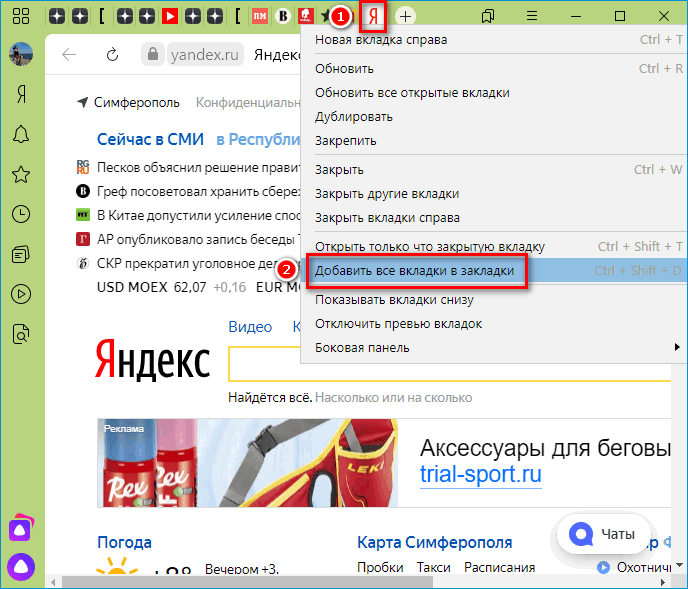688x589 pixels.
Task: Open news item Греф посоветовал хранить
Action: [199, 191]
